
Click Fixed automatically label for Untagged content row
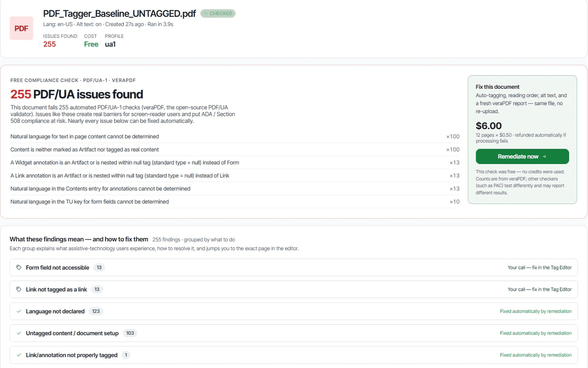tap(536, 333)
